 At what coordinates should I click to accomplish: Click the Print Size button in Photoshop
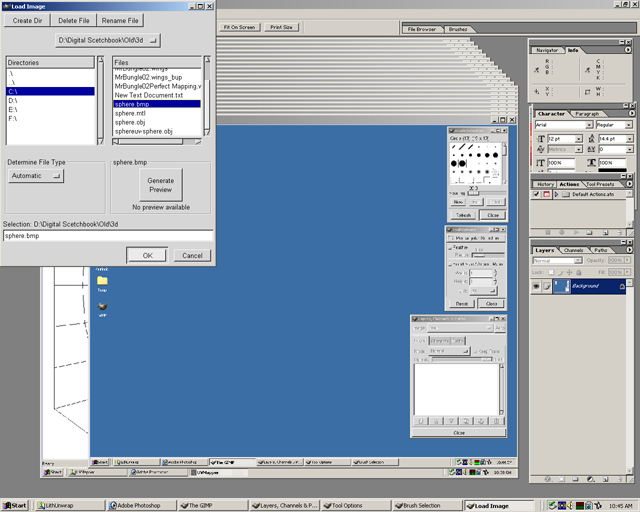pos(281,27)
